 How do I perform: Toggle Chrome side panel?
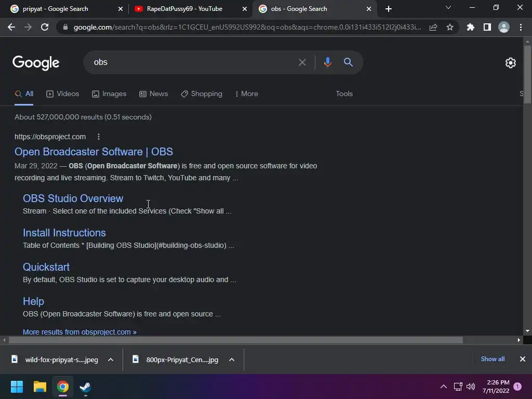tap(487, 27)
